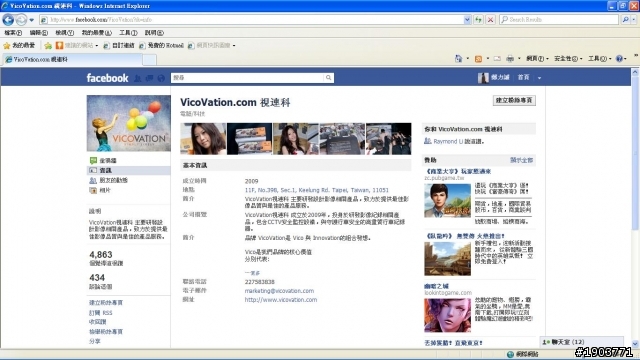Open the 我的最愛(A) menu
The height and width of the screenshot is (360, 640).
click(x=96, y=33)
